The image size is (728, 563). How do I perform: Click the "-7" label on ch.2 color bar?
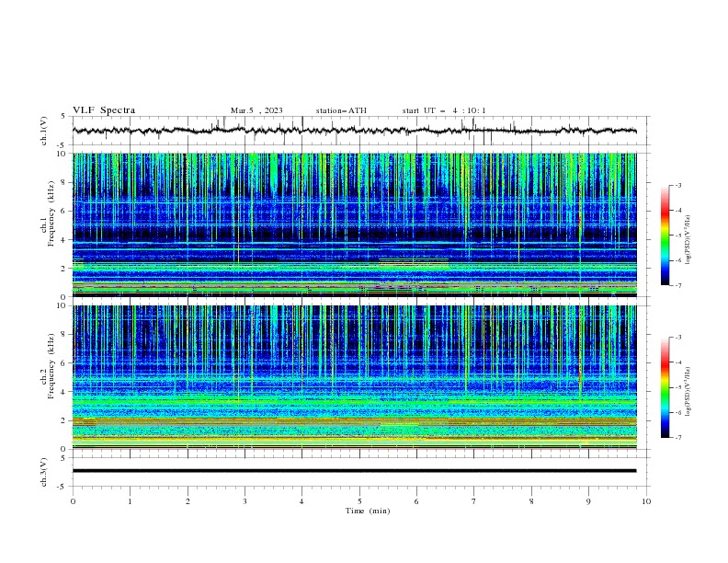tap(677, 438)
